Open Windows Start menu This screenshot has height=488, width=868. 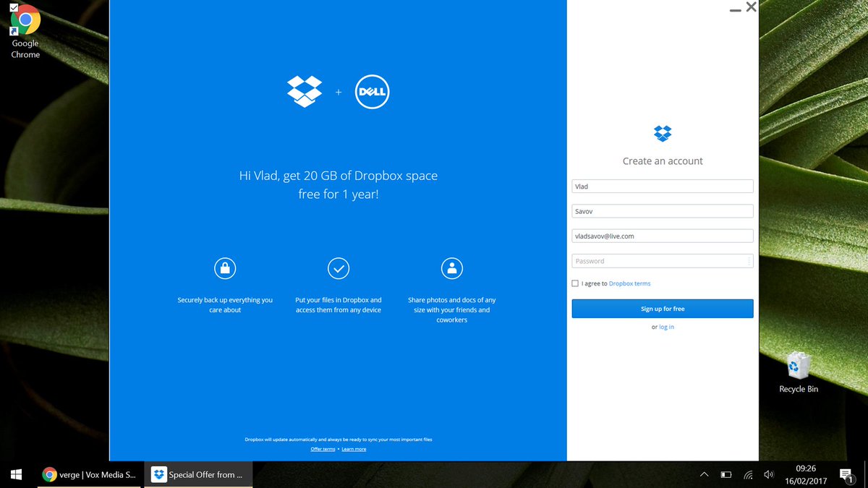click(x=16, y=474)
